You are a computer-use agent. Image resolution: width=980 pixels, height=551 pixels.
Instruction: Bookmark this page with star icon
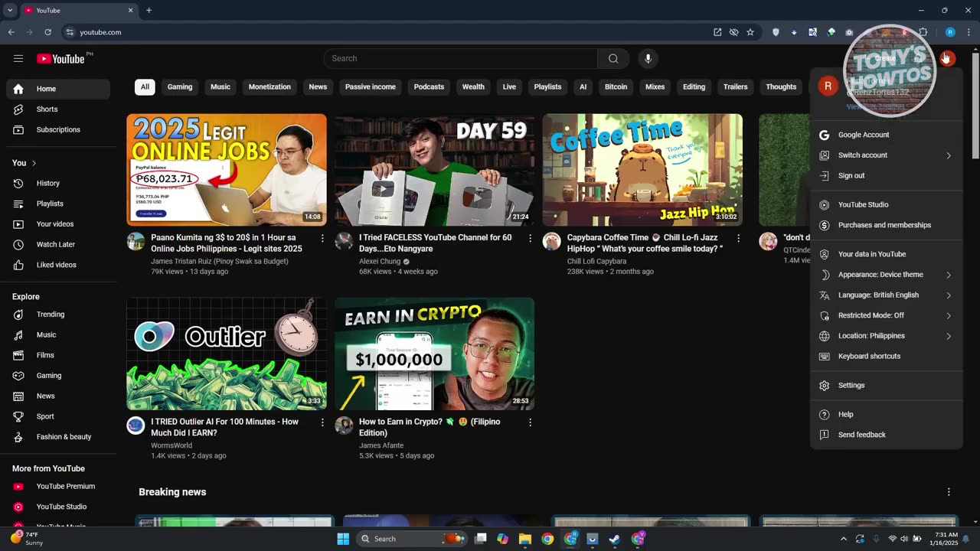click(750, 32)
